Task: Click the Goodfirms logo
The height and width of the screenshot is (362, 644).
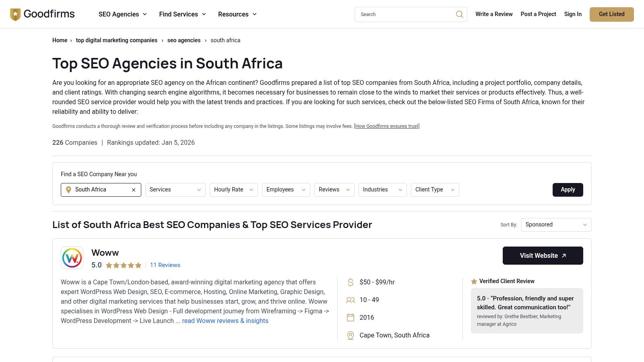Action: [42, 14]
